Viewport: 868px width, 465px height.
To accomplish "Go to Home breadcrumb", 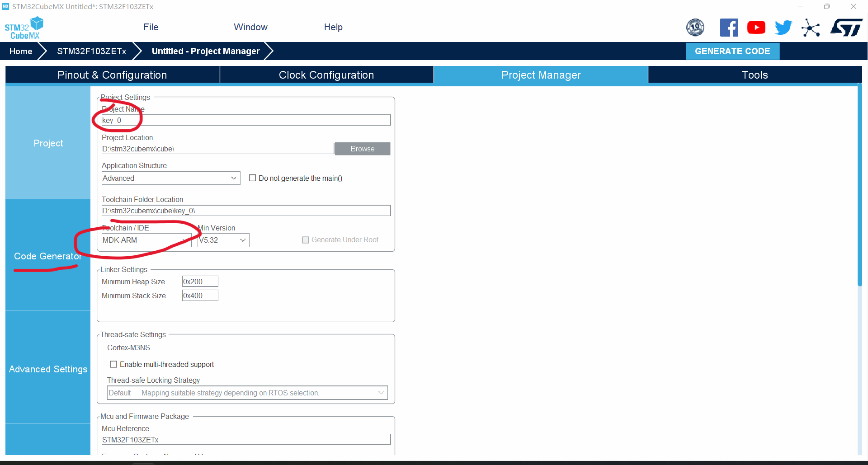I will coord(21,51).
